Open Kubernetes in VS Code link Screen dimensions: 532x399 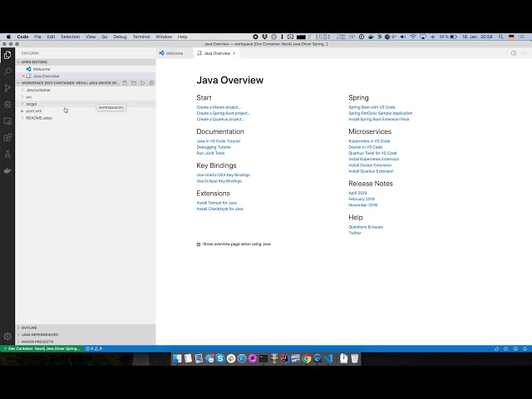tap(369, 141)
